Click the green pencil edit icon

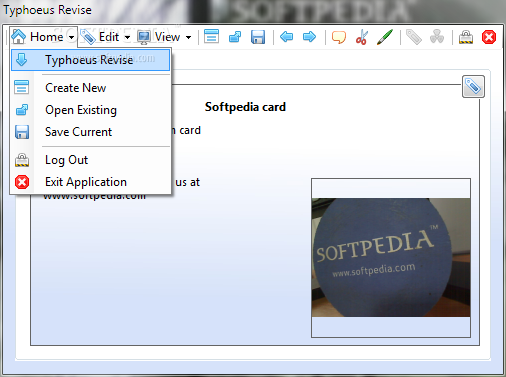[385, 37]
